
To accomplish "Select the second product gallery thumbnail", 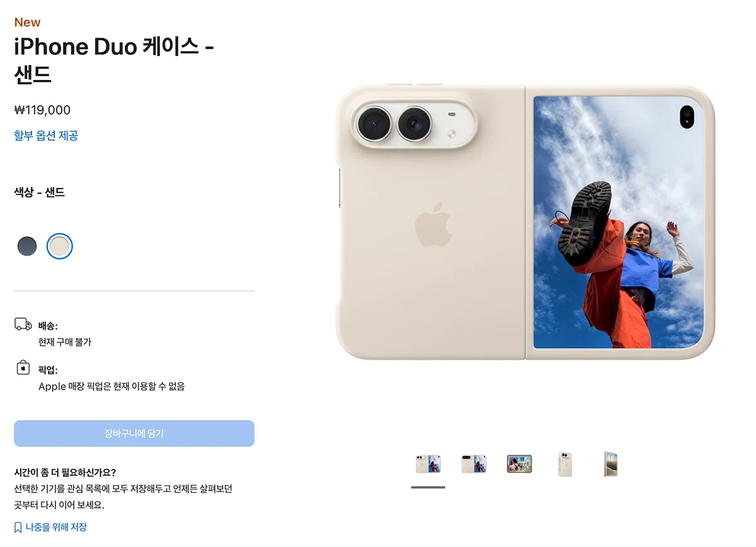I will coord(474,464).
